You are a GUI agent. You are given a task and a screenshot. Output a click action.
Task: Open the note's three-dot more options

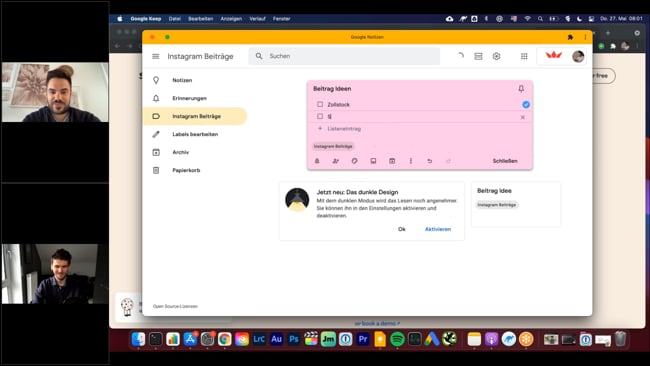point(411,161)
